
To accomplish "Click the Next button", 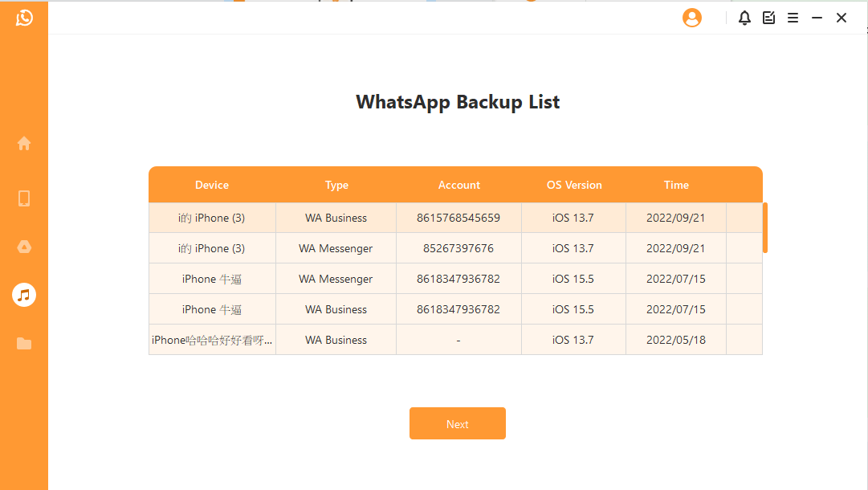I will coord(457,423).
